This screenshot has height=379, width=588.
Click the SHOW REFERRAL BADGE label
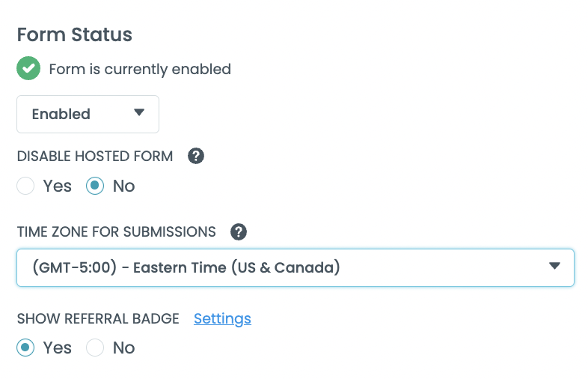(98, 318)
